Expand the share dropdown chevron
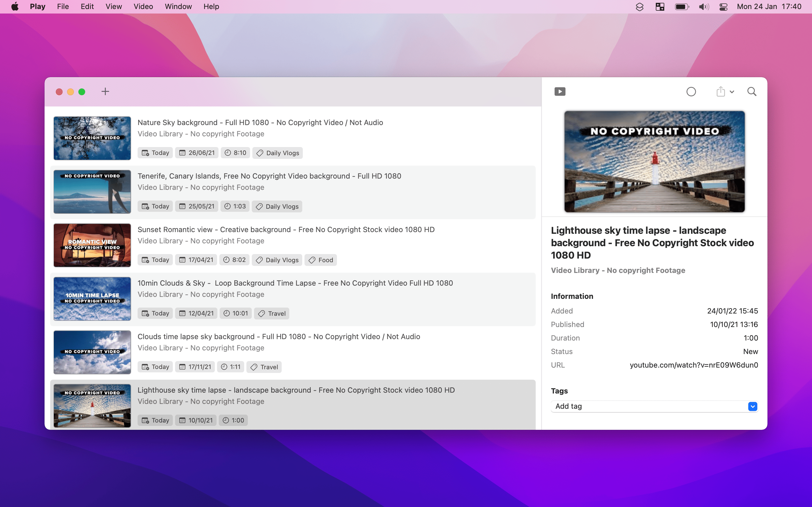Viewport: 812px width, 507px height. [732, 92]
